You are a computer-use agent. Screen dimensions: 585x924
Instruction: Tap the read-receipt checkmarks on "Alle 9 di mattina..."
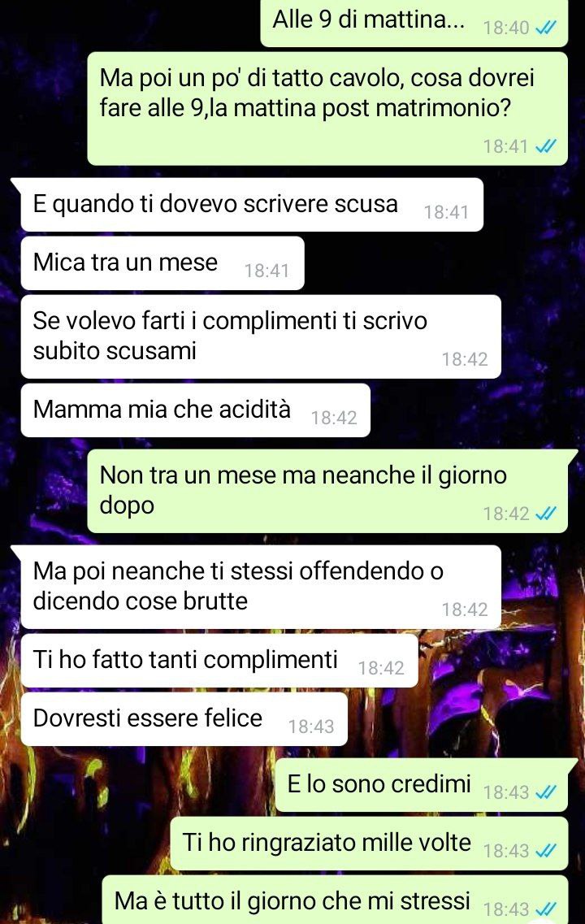(x=545, y=28)
